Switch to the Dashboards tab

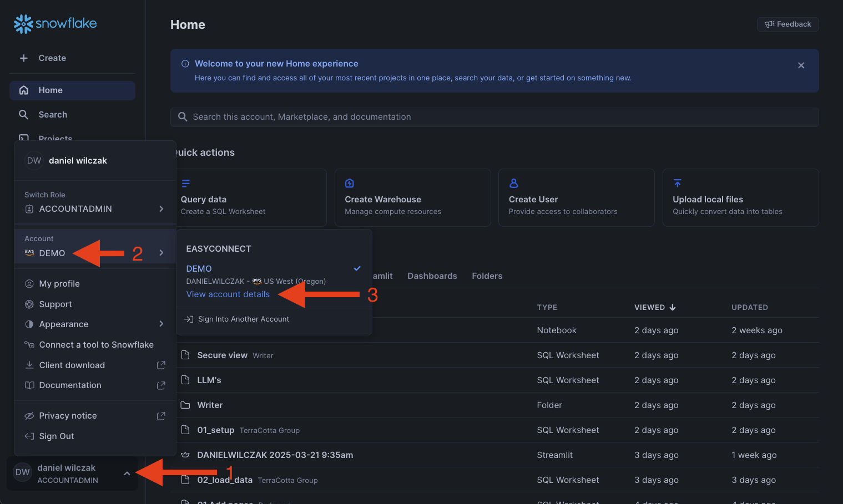pos(432,276)
